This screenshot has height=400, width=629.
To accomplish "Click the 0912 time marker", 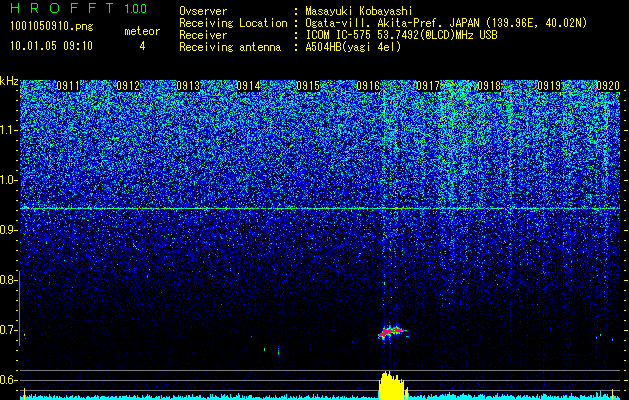I will coord(128,86).
